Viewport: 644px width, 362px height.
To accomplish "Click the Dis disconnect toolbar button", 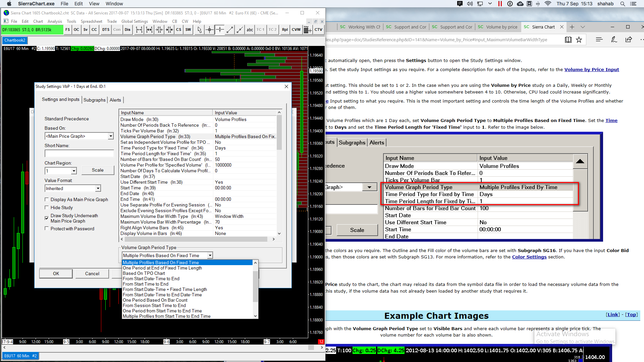I will click(127, 29).
